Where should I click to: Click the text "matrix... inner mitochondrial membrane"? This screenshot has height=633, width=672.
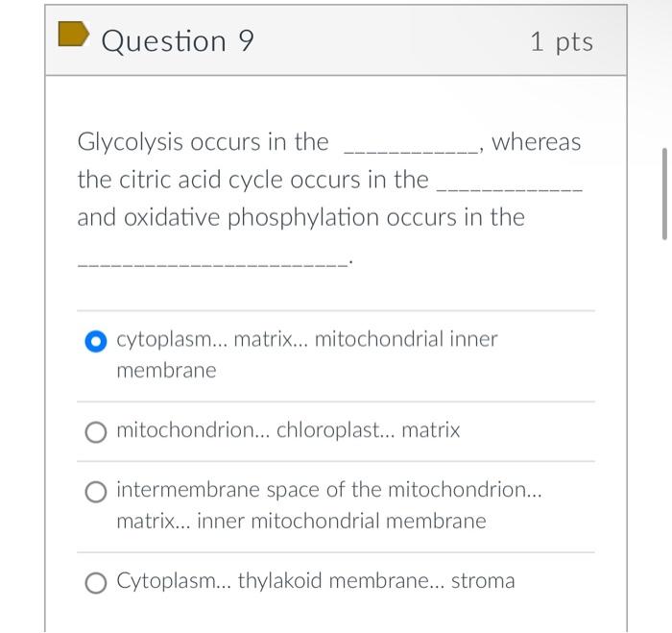300,522
